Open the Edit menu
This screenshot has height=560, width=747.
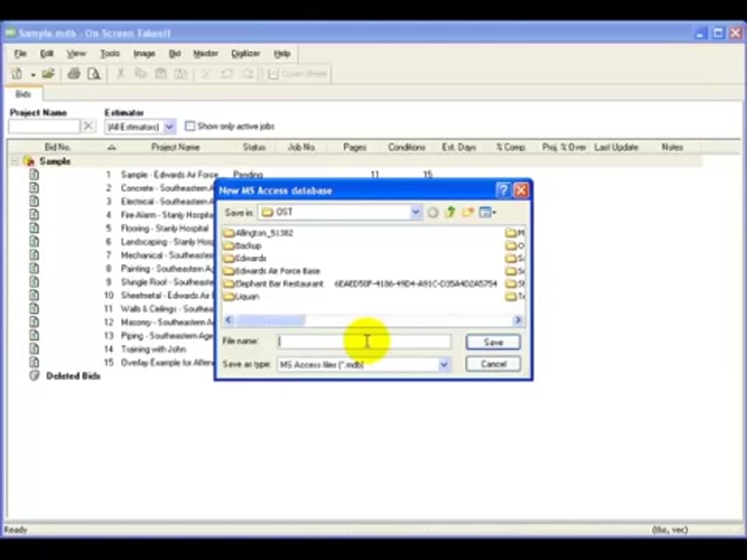(x=46, y=53)
